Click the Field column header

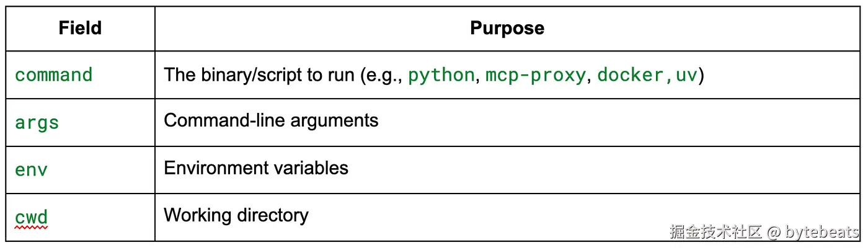pos(80,28)
